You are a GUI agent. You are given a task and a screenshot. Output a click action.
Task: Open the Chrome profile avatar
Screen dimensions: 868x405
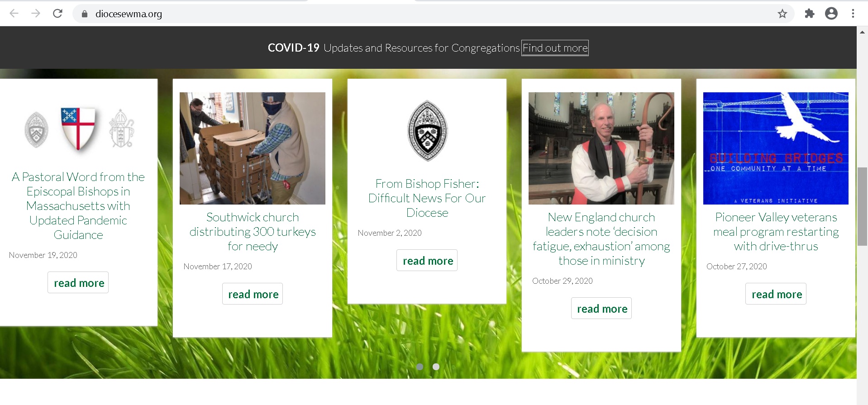pyautogui.click(x=831, y=14)
